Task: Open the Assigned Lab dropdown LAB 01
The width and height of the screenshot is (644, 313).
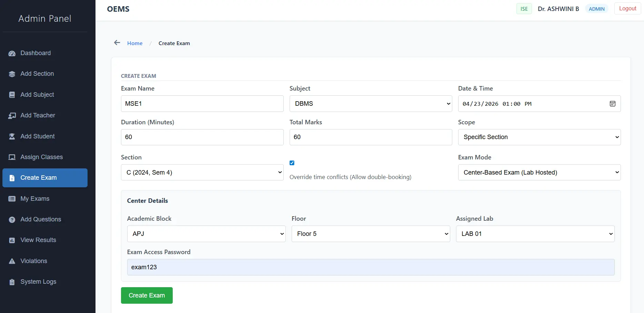Action: pos(535,234)
